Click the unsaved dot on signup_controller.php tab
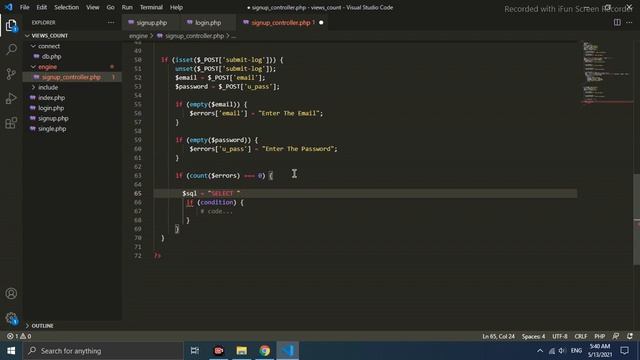 (x=321, y=23)
